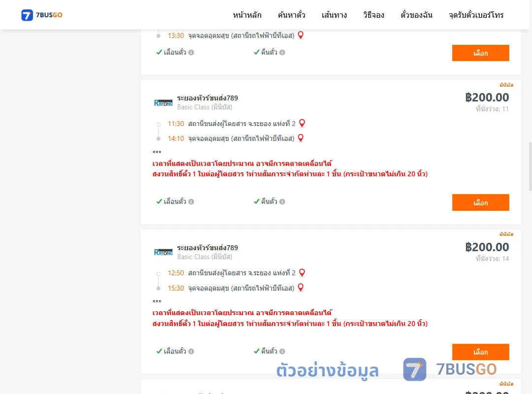The image size is (532, 394).
Task: Click the 13:30 arrival time
Action: point(176,35)
